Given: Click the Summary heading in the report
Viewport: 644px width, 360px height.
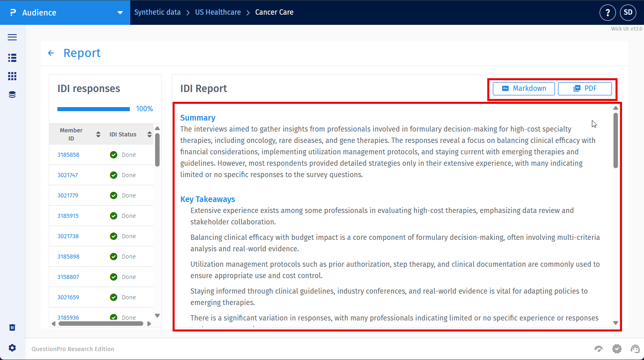Looking at the screenshot, I should (x=198, y=118).
